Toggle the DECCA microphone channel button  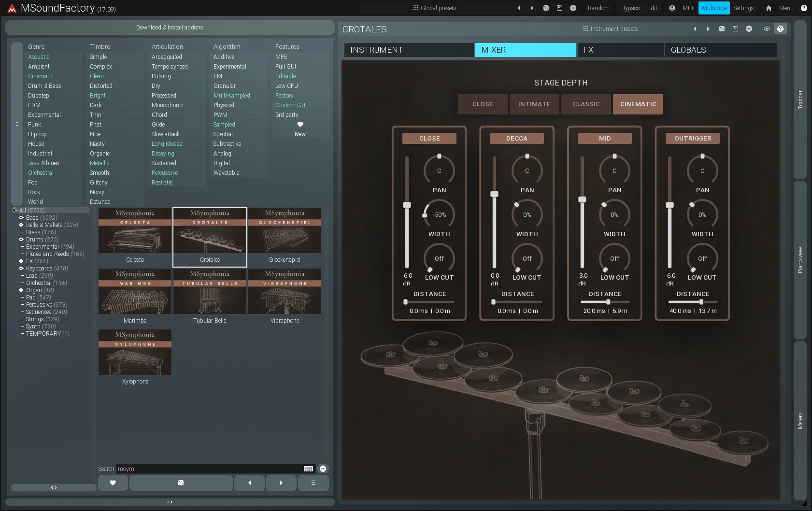point(517,138)
